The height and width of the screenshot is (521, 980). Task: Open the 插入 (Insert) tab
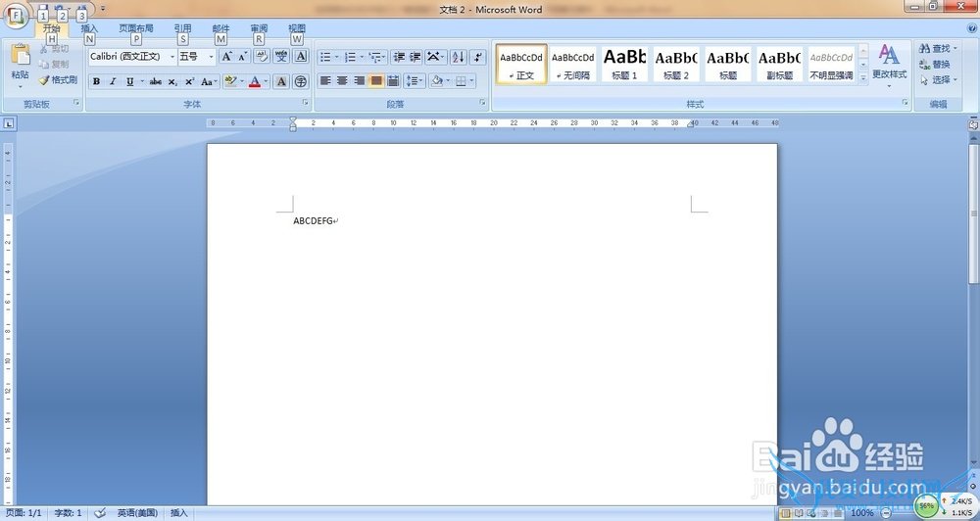(x=89, y=28)
